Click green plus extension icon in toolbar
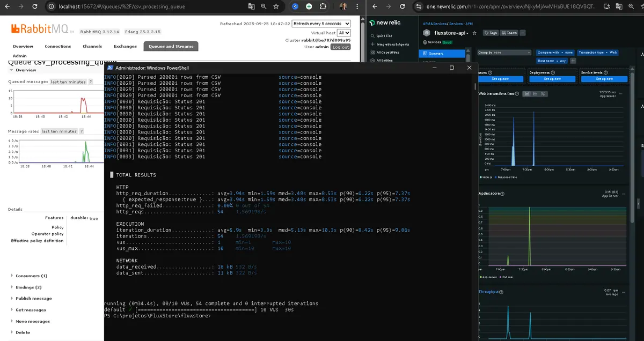 (x=309, y=6)
